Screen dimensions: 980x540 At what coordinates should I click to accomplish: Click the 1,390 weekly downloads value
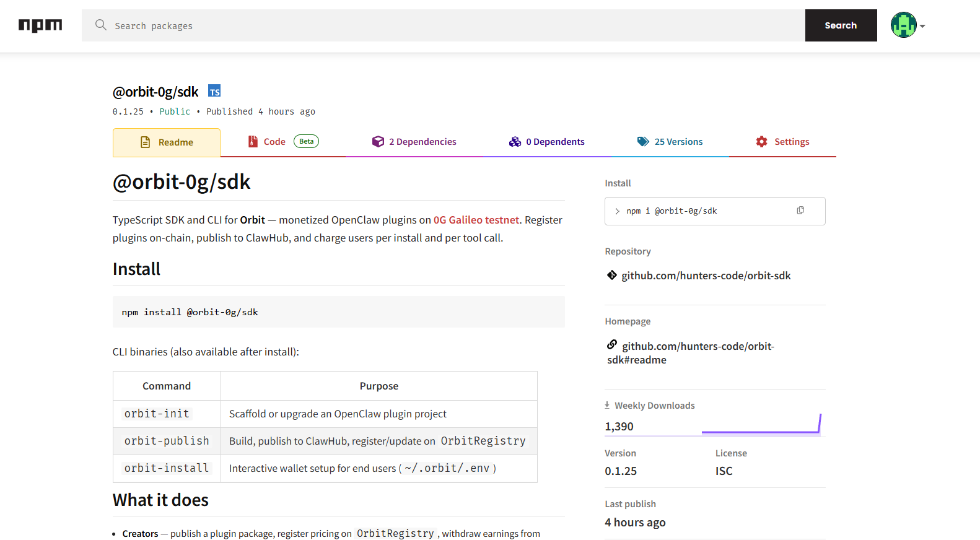(619, 427)
